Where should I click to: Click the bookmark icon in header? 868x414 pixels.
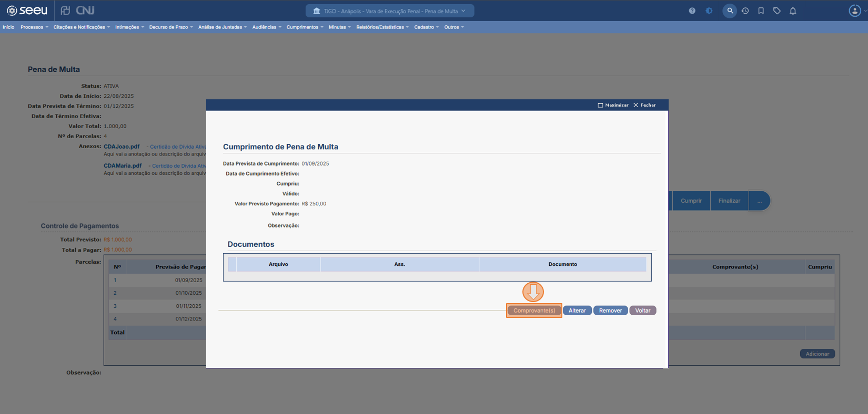[761, 11]
